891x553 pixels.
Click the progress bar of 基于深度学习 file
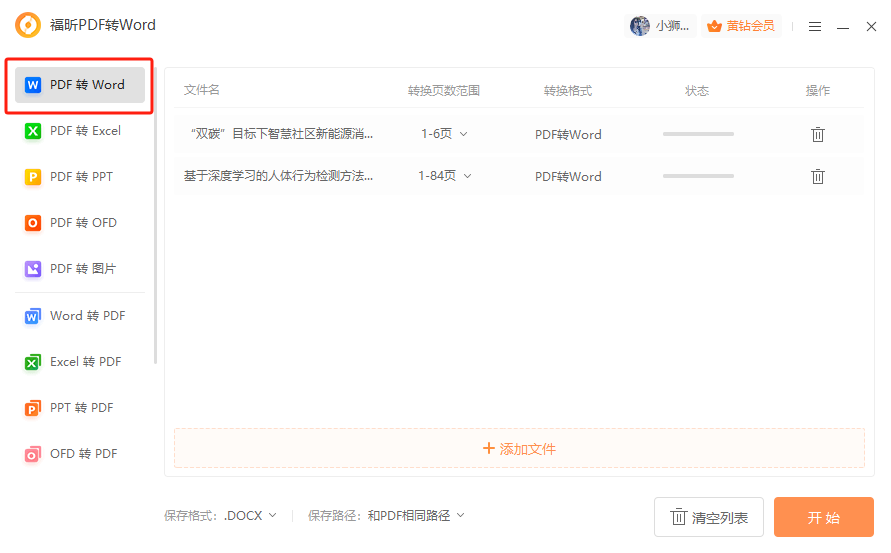point(698,176)
